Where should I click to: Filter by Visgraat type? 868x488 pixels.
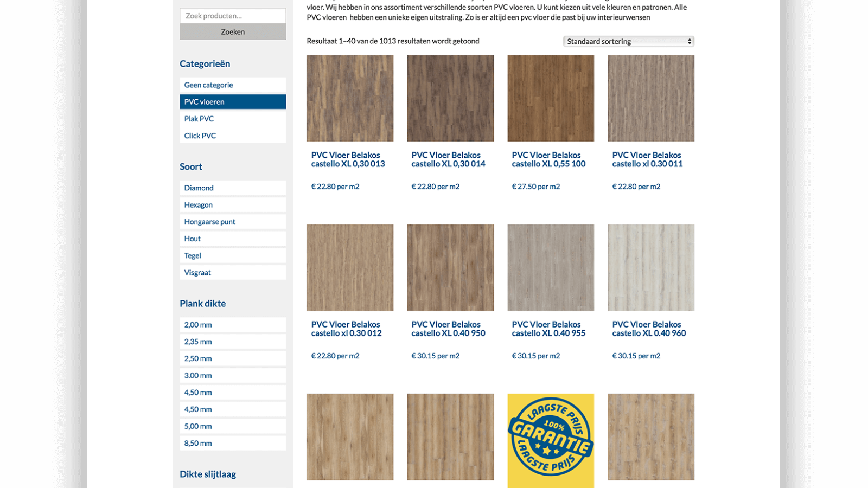tap(233, 272)
